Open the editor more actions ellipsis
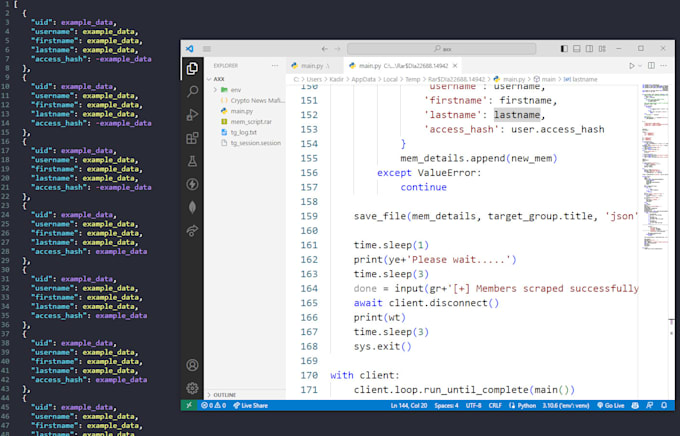 click(x=664, y=66)
